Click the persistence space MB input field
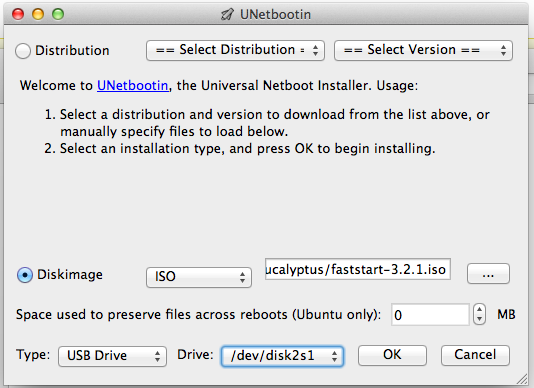Screen dimensions: 534x388 430,314
